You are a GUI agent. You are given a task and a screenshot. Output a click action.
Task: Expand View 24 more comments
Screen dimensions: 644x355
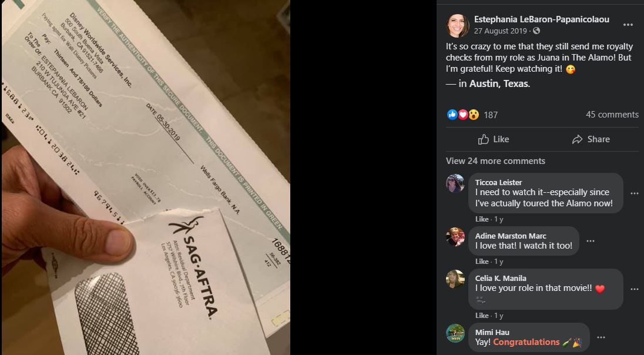pyautogui.click(x=495, y=161)
